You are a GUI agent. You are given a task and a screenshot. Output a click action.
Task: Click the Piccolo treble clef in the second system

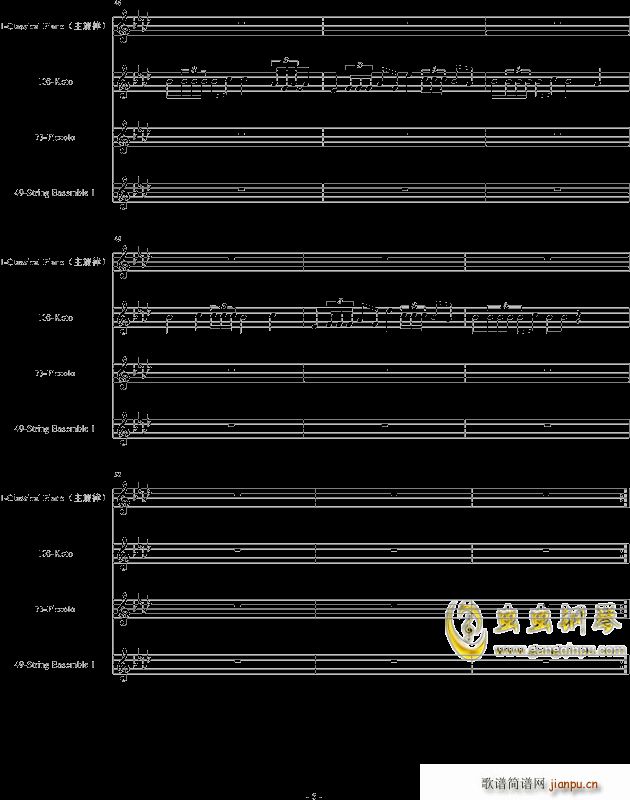click(124, 374)
